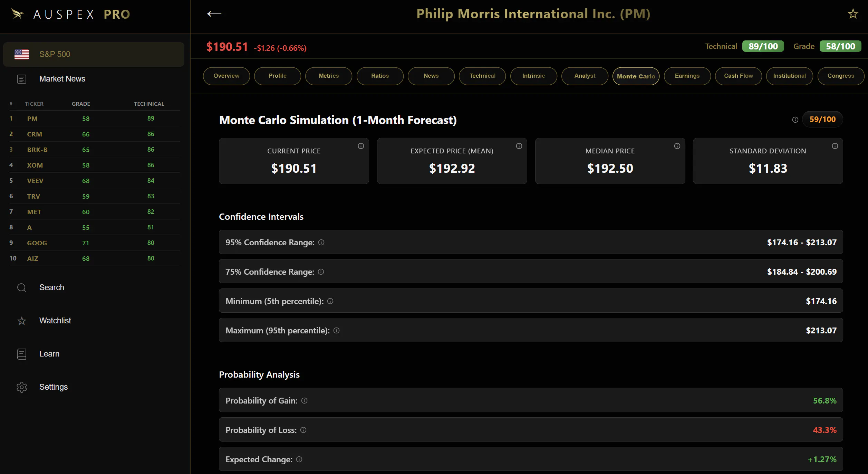This screenshot has height=474, width=868.
Task: Click info icon beside 59/100 score
Action: click(795, 120)
